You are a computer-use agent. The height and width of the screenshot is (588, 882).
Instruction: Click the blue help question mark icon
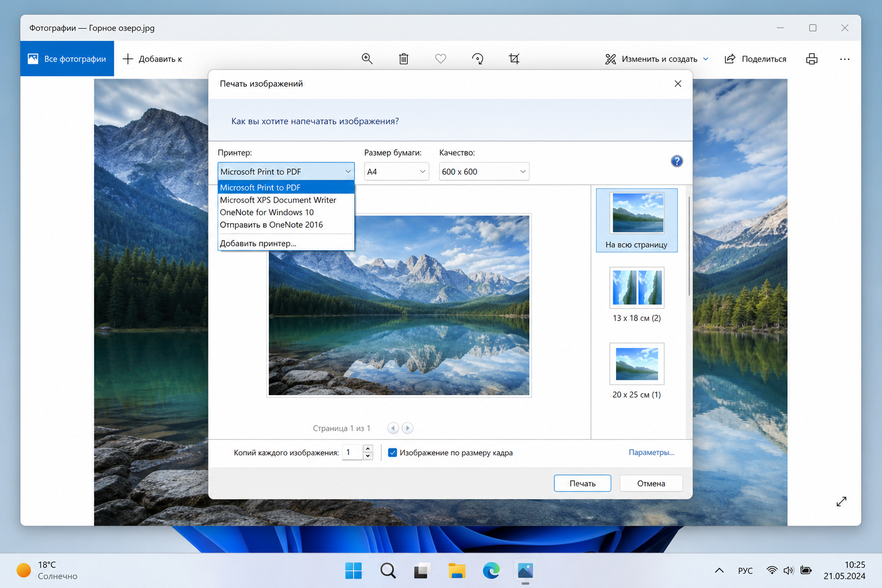[677, 161]
